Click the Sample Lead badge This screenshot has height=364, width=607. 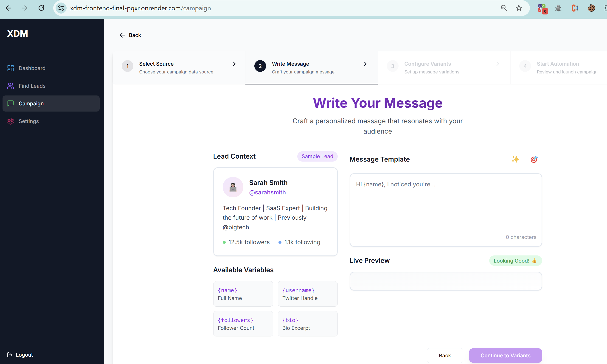coord(317,156)
